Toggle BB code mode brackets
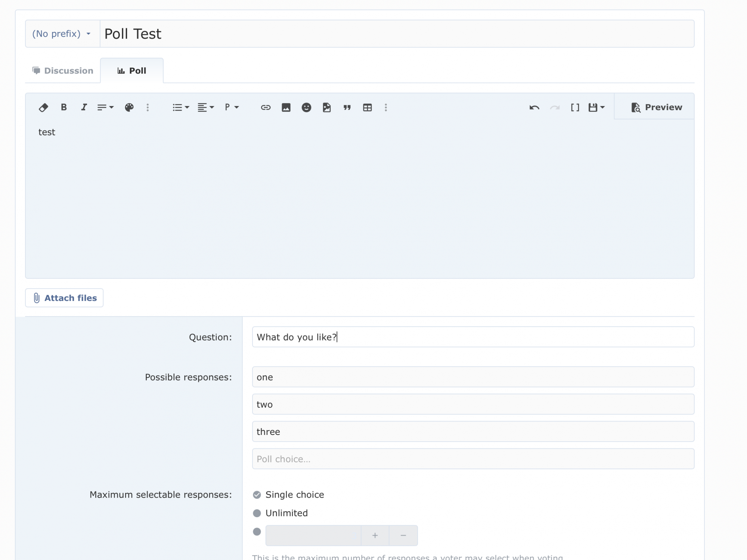 pos(575,108)
